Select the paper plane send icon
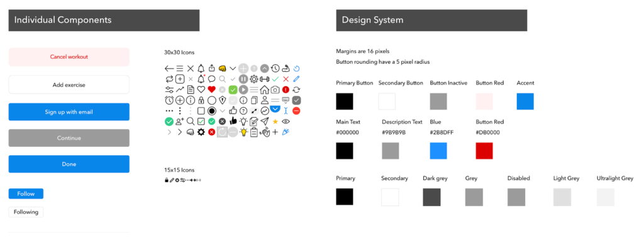The width and height of the screenshot is (644, 247). (x=265, y=122)
